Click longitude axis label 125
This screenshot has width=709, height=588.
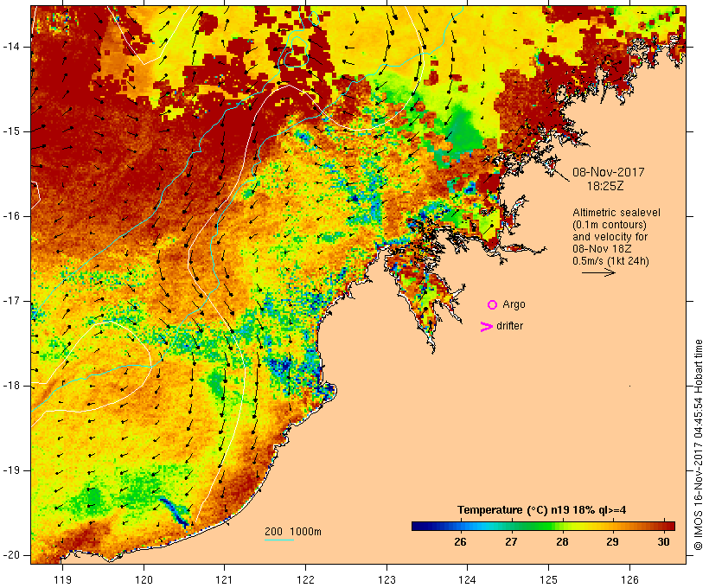pos(549,579)
